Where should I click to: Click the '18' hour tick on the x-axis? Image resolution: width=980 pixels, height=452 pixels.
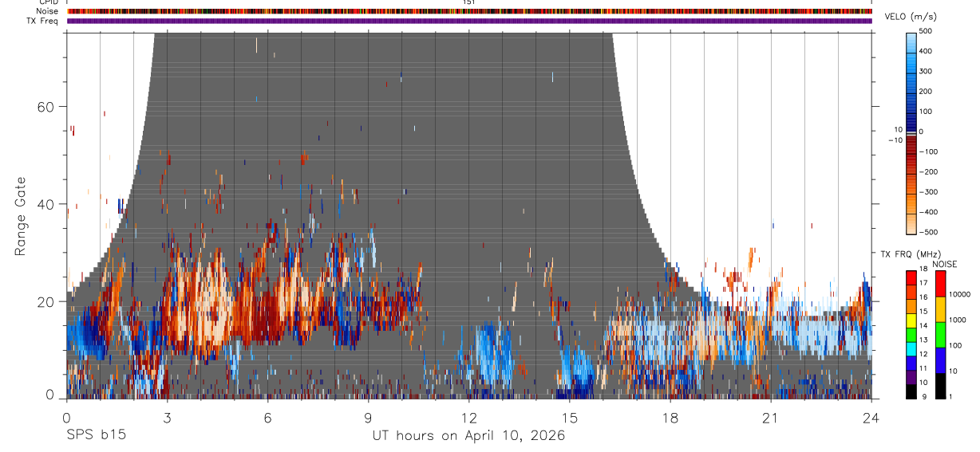click(x=670, y=417)
